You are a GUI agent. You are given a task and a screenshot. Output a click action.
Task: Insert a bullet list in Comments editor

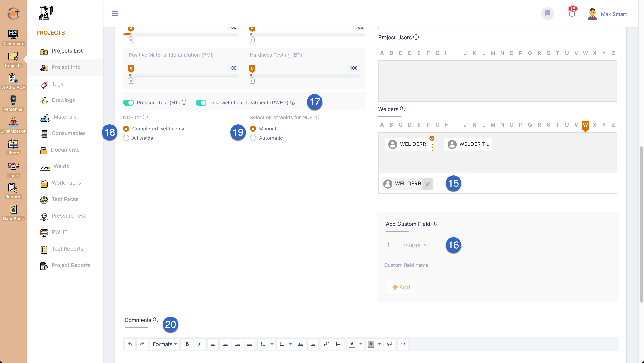pos(263,344)
